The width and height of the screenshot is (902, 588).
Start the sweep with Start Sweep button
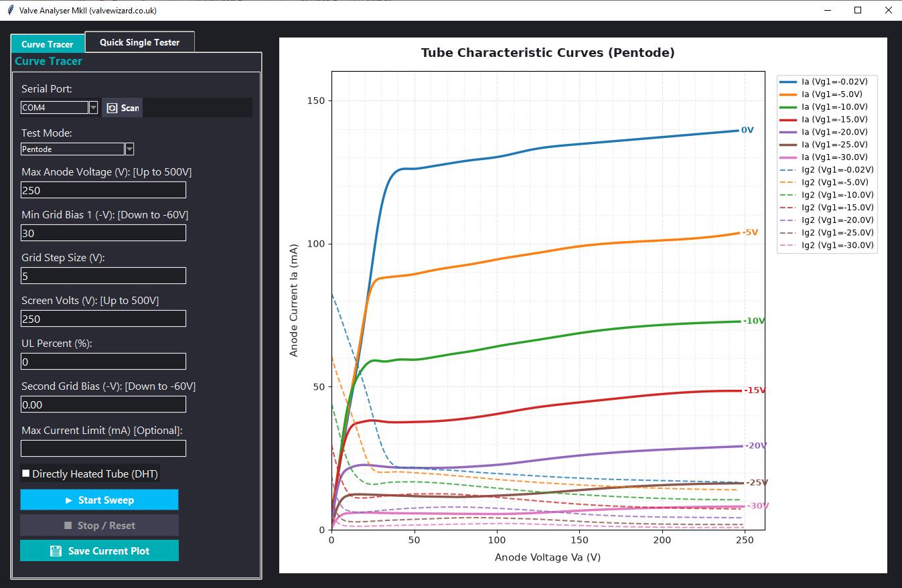(x=99, y=500)
